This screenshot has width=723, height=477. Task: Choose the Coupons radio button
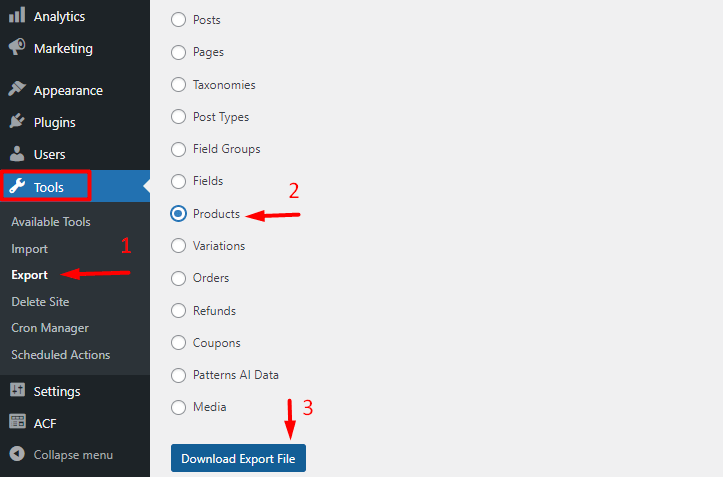point(179,343)
